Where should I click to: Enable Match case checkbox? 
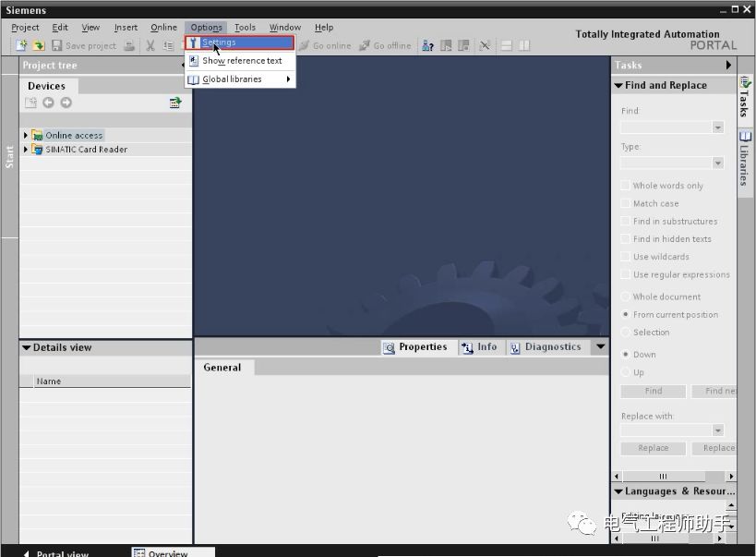point(625,203)
